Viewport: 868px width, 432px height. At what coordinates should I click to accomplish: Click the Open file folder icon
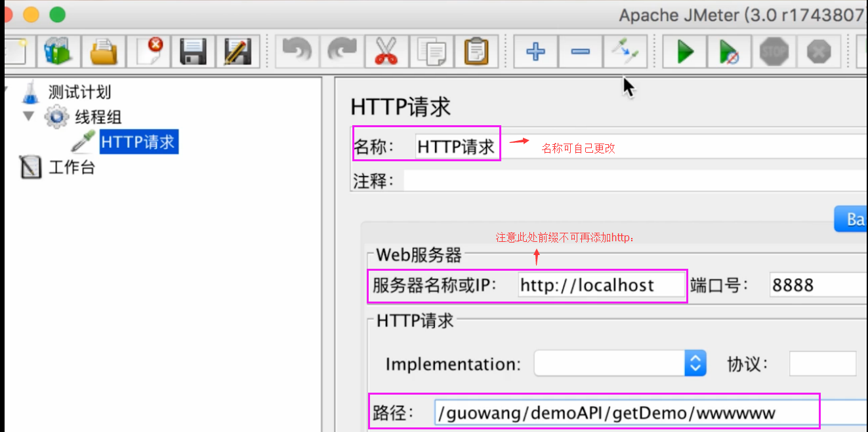(x=104, y=50)
